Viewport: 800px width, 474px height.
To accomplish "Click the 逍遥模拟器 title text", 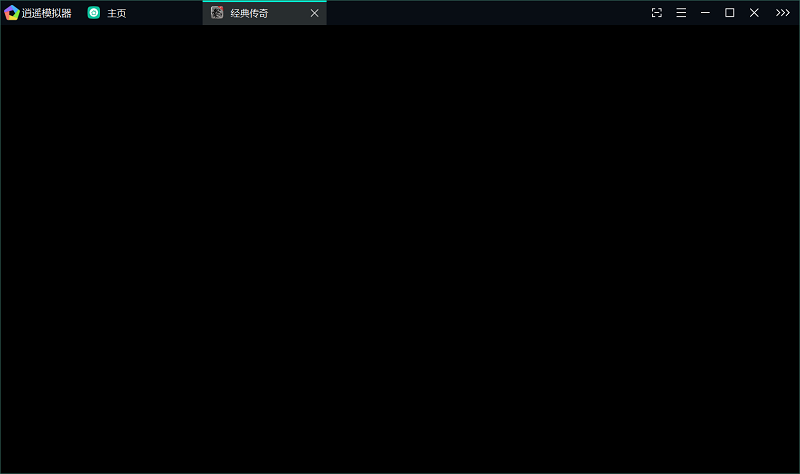I will pyautogui.click(x=47, y=13).
